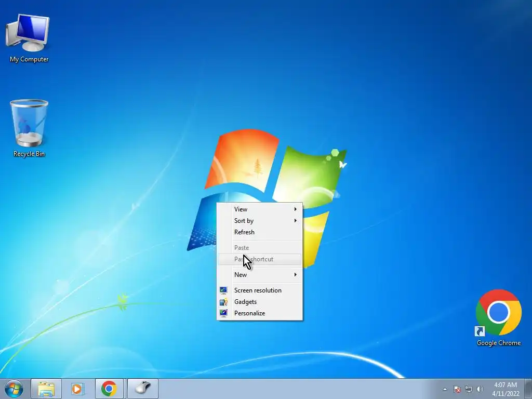Open Google Chrome from the taskbar
The height and width of the screenshot is (399, 532).
[109, 389]
